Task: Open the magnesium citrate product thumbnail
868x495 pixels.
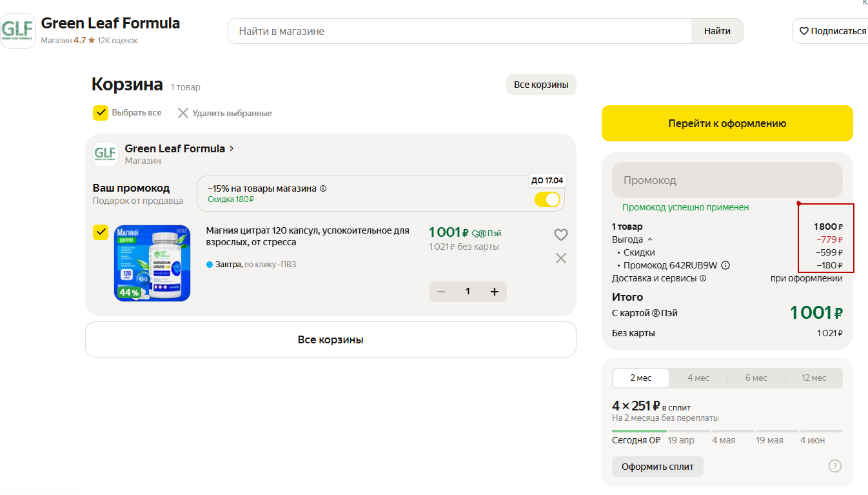Action: 152,263
